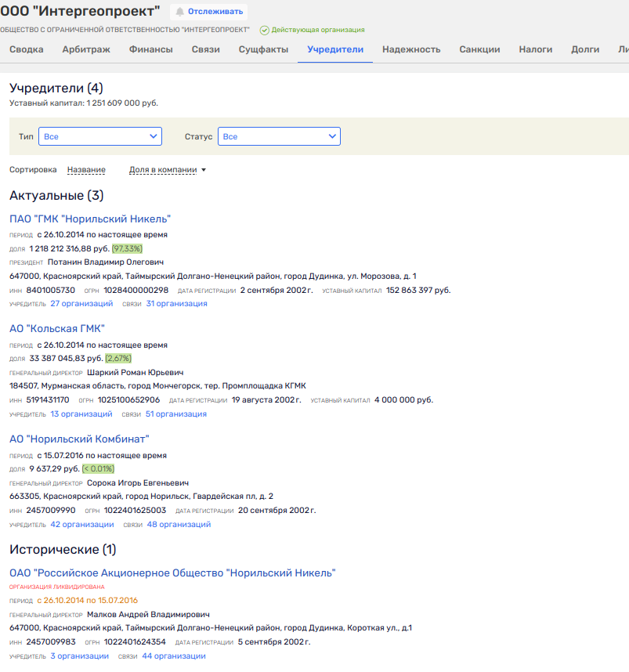
Task: Click period text с 26.10.2014 по 15.07.2016
Action: coord(88,601)
